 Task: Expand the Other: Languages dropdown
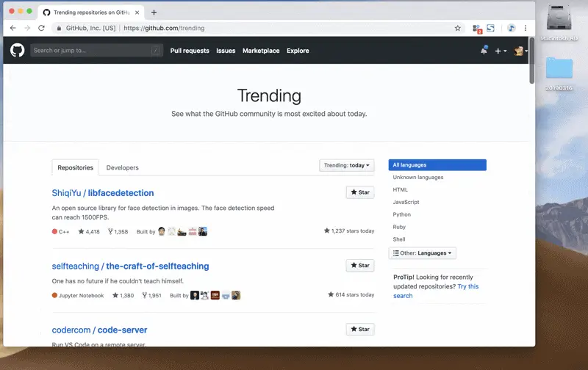click(422, 253)
